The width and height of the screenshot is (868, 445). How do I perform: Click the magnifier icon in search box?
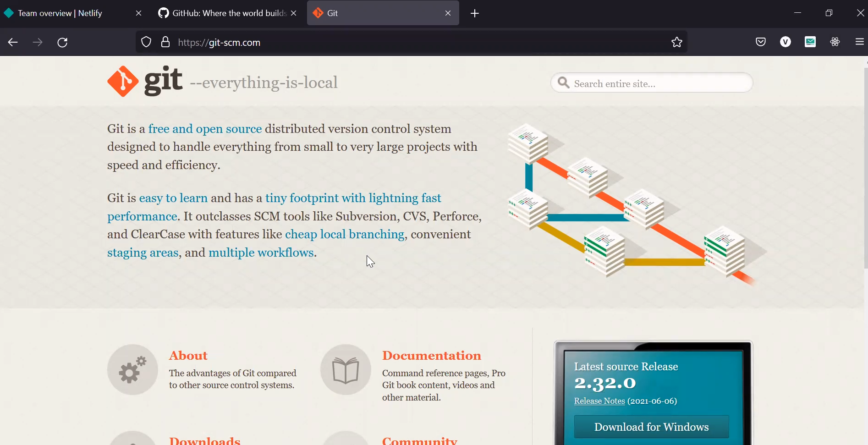point(564,83)
